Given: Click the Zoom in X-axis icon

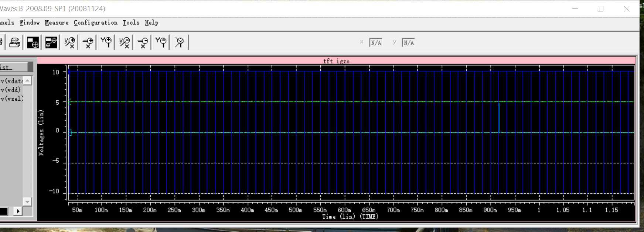Looking at the screenshot, I should tap(88, 42).
